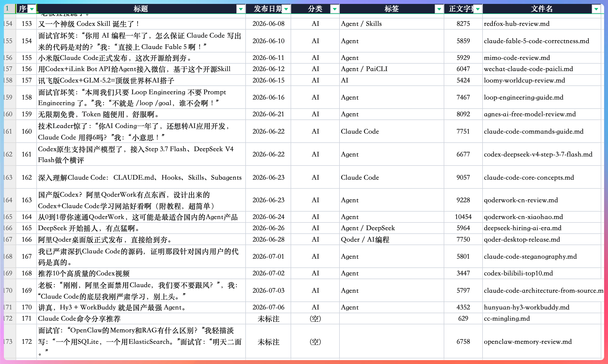Select the word count cell 6047
The width and height of the screenshot is (608, 364).
pyautogui.click(x=463, y=69)
